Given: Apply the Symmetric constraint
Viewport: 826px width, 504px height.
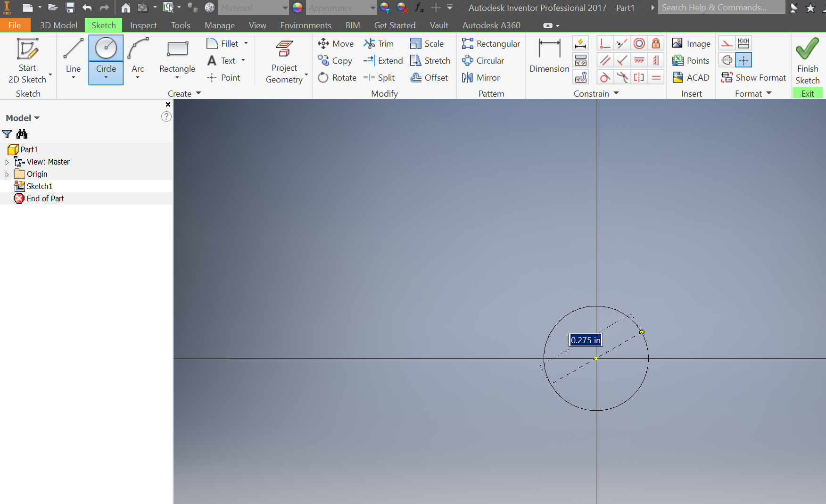Looking at the screenshot, I should (639, 77).
